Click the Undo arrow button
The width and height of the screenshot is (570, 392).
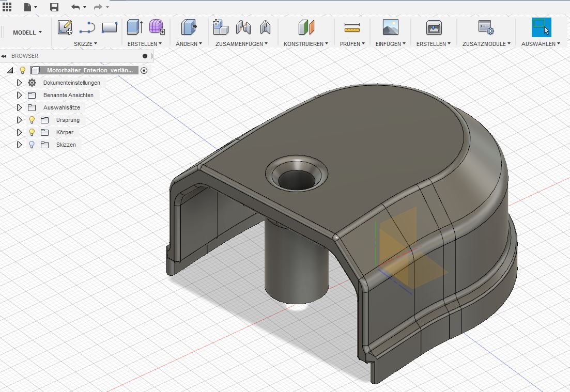75,7
